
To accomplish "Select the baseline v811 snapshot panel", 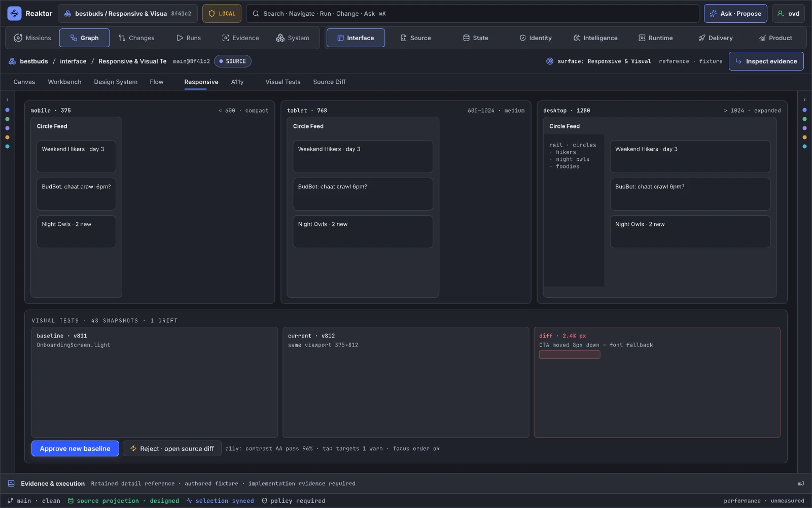I will click(x=155, y=383).
